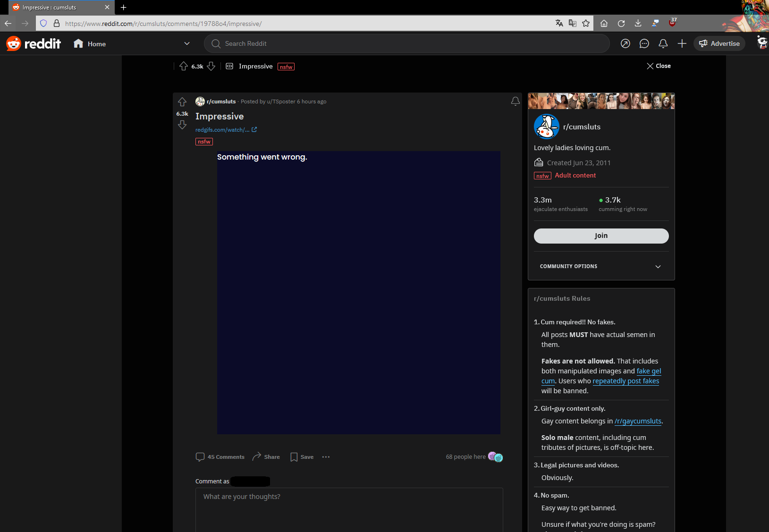Image resolution: width=769 pixels, height=532 pixels.
Task: Upvote the post titled Impressive
Action: (182, 102)
